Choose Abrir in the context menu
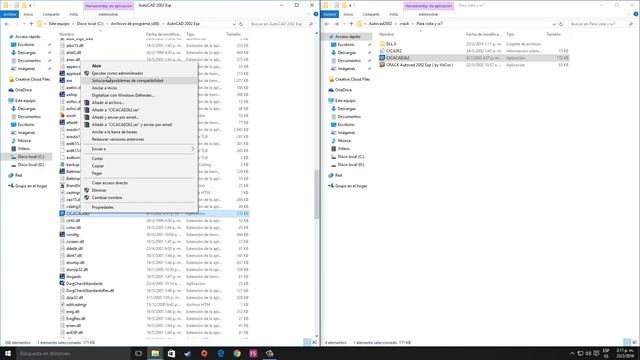 tap(96, 66)
